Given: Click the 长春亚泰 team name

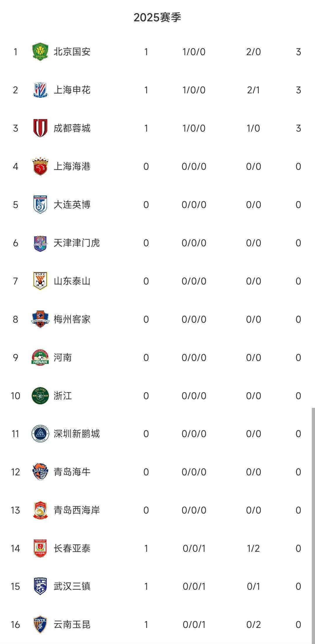Looking at the screenshot, I should (72, 549).
